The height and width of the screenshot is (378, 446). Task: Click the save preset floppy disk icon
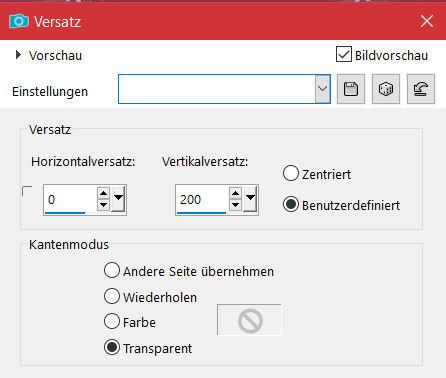pyautogui.click(x=351, y=89)
